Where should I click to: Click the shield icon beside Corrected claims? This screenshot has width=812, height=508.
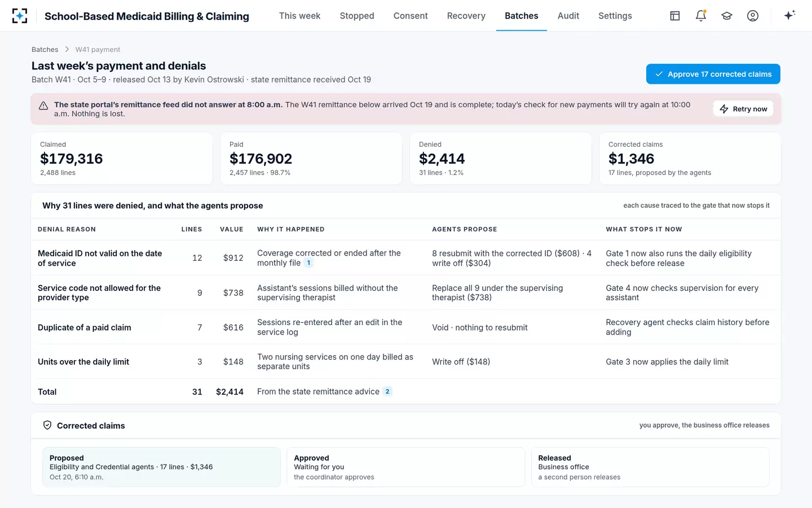pos(47,425)
